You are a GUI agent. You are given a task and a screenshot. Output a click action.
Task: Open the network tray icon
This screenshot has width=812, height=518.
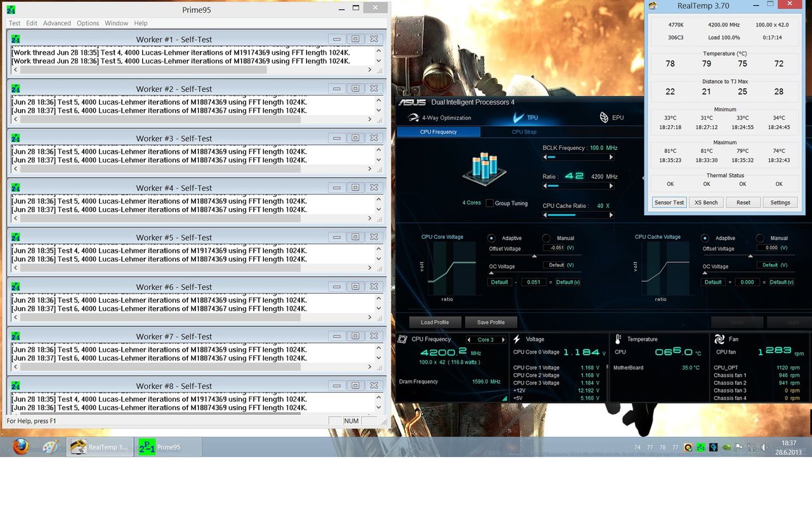751,448
